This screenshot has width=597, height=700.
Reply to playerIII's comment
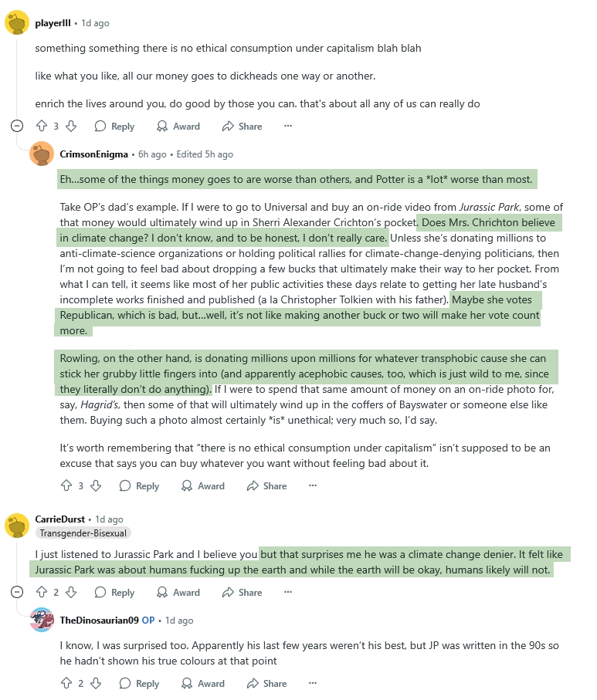114,126
